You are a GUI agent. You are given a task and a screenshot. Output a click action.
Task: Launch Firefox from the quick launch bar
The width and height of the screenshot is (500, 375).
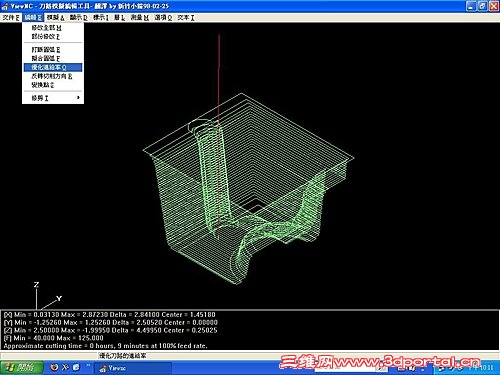pyautogui.click(x=54, y=367)
